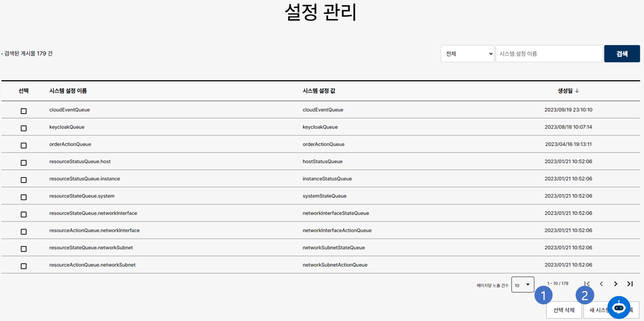
Task: Open the 전체 search filter dropdown
Action: click(467, 54)
